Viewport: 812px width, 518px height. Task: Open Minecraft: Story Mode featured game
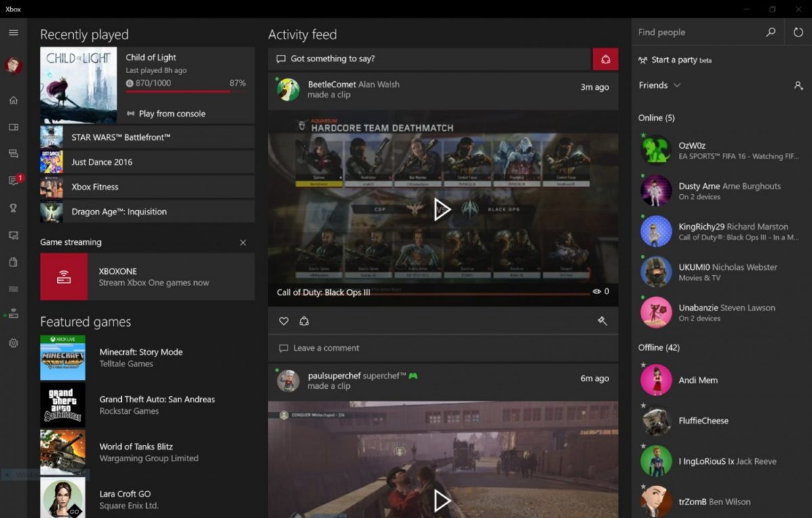[x=148, y=358]
